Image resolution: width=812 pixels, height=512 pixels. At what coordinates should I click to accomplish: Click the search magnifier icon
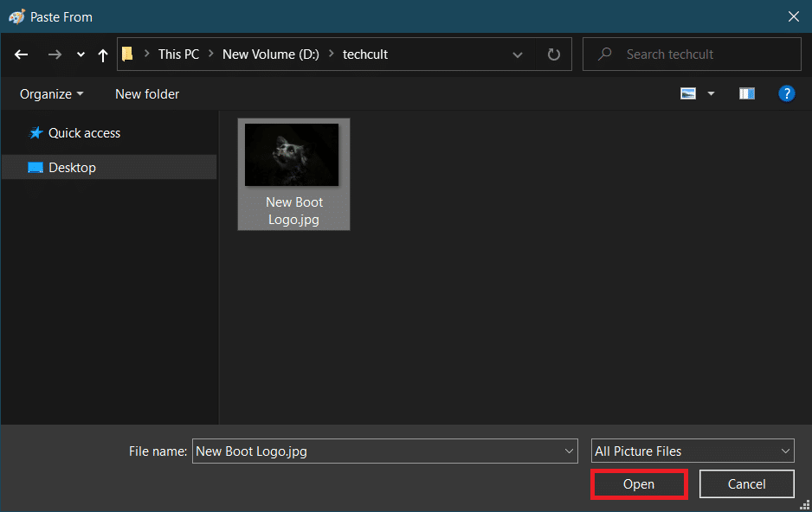click(x=604, y=54)
